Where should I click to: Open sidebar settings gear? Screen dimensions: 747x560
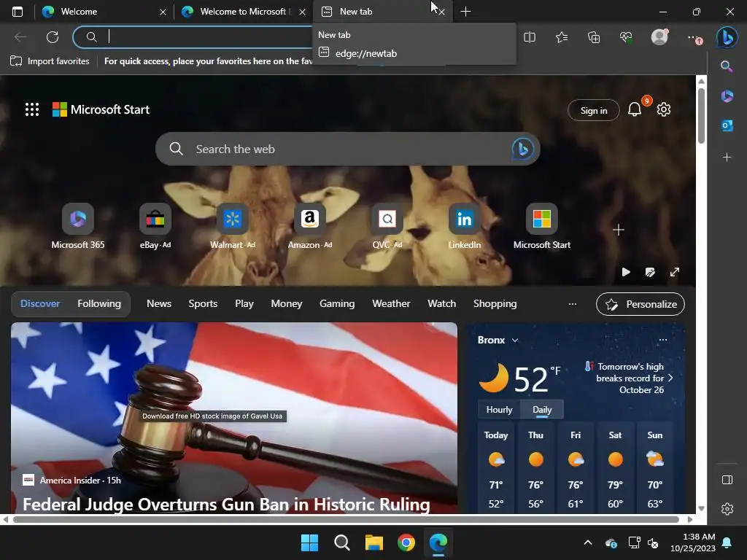(x=727, y=509)
